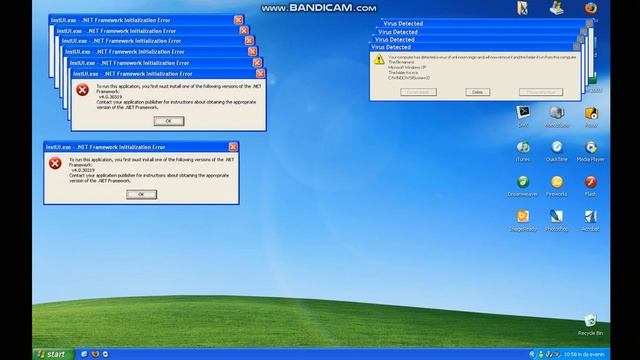The height and width of the screenshot is (360, 640).
Task: Select the ImageReady desktop icon
Action: [x=523, y=217]
